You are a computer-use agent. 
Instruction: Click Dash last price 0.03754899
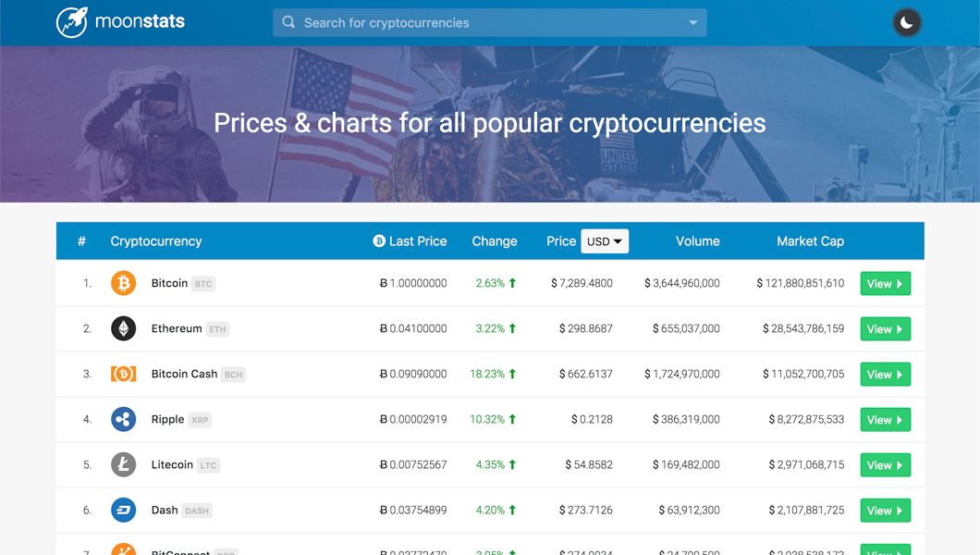click(x=413, y=510)
